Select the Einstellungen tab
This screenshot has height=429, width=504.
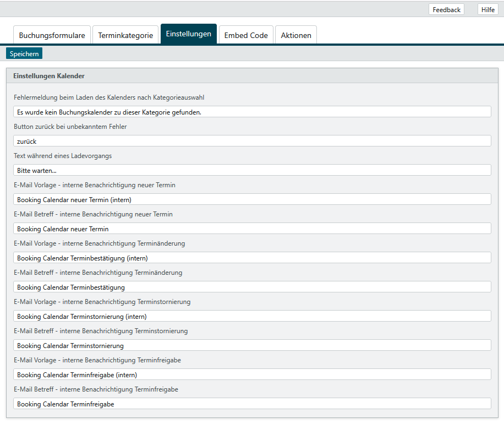(x=188, y=34)
